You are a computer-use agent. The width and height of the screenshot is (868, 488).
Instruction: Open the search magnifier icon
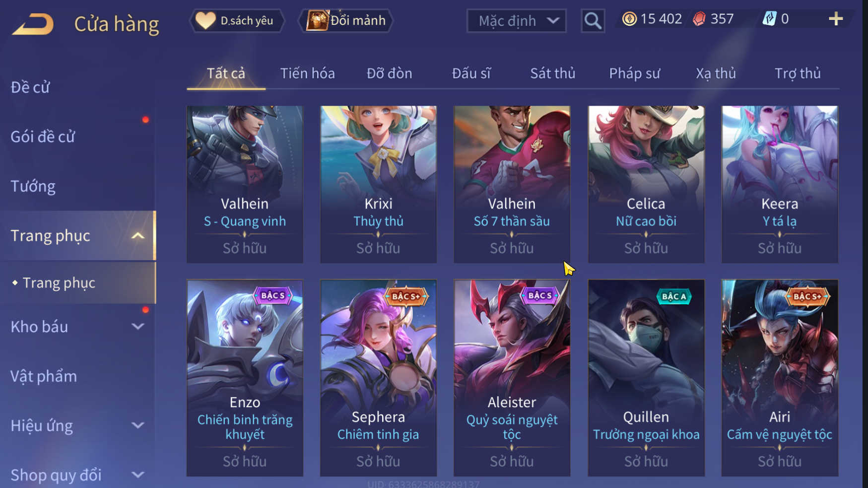pos(593,21)
